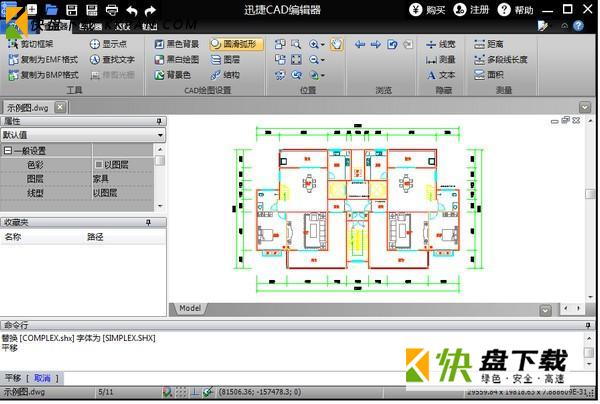Select 面积 area measurement tool
The width and height of the screenshot is (600, 404).
pyautogui.click(x=489, y=75)
